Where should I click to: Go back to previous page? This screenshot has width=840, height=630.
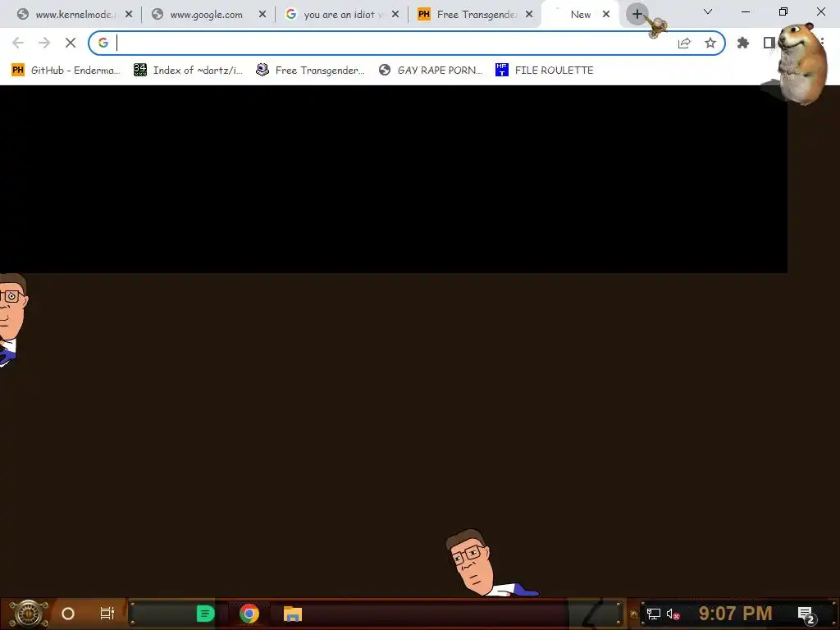18,43
